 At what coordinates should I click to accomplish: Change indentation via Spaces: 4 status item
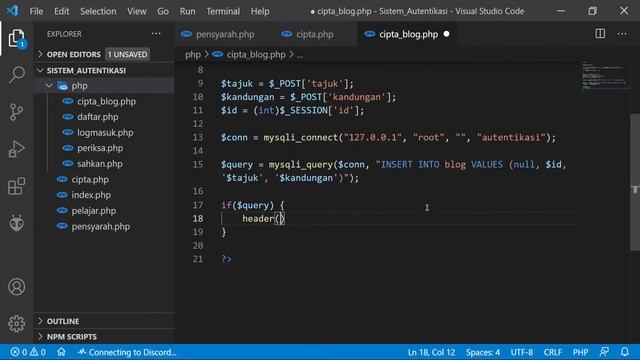tap(483, 352)
